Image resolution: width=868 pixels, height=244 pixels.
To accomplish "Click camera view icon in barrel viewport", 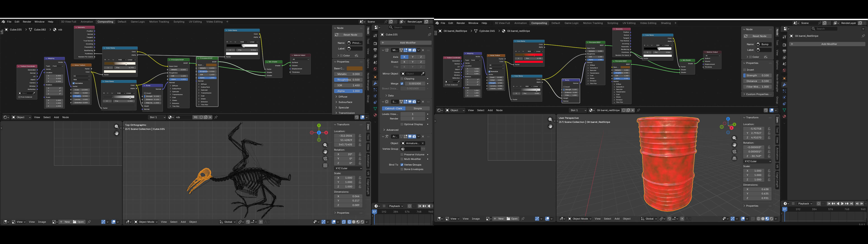I will tap(734, 152).
